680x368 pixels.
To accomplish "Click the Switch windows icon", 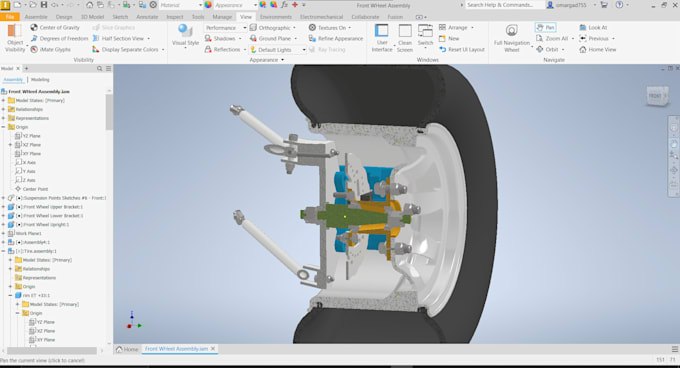I will (x=425, y=31).
